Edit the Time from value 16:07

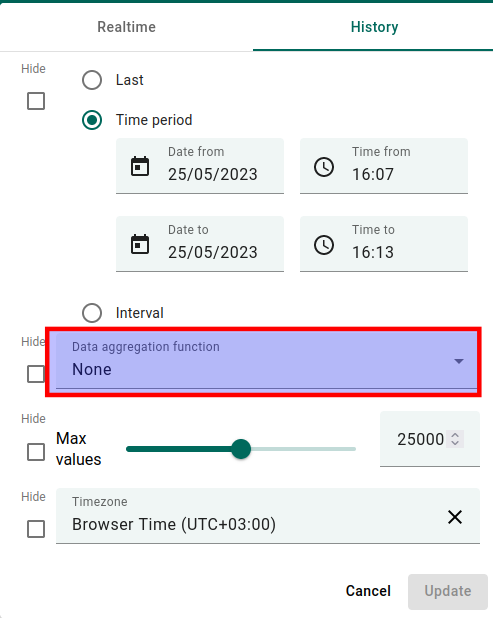tap(373, 174)
